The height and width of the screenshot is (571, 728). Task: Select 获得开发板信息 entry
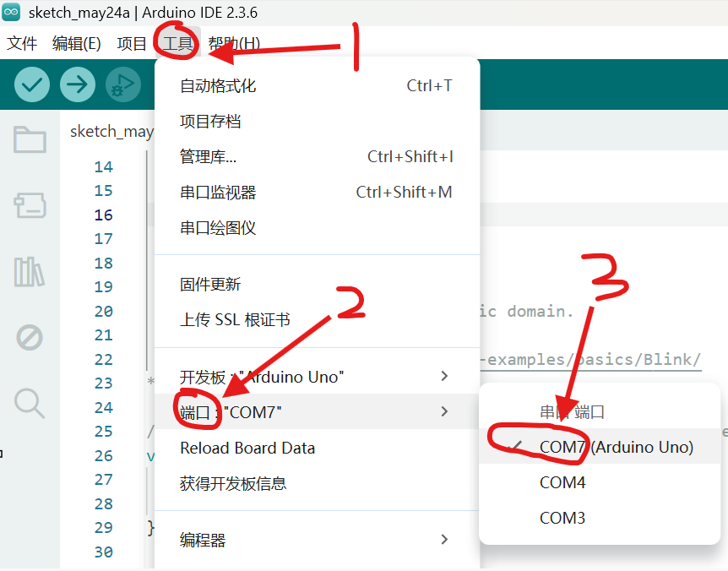point(317,484)
